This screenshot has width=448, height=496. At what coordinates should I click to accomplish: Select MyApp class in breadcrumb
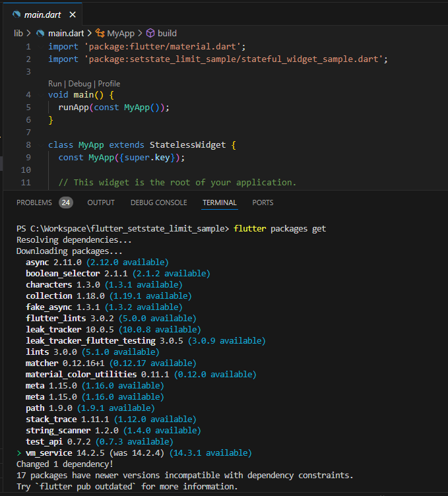coord(121,33)
